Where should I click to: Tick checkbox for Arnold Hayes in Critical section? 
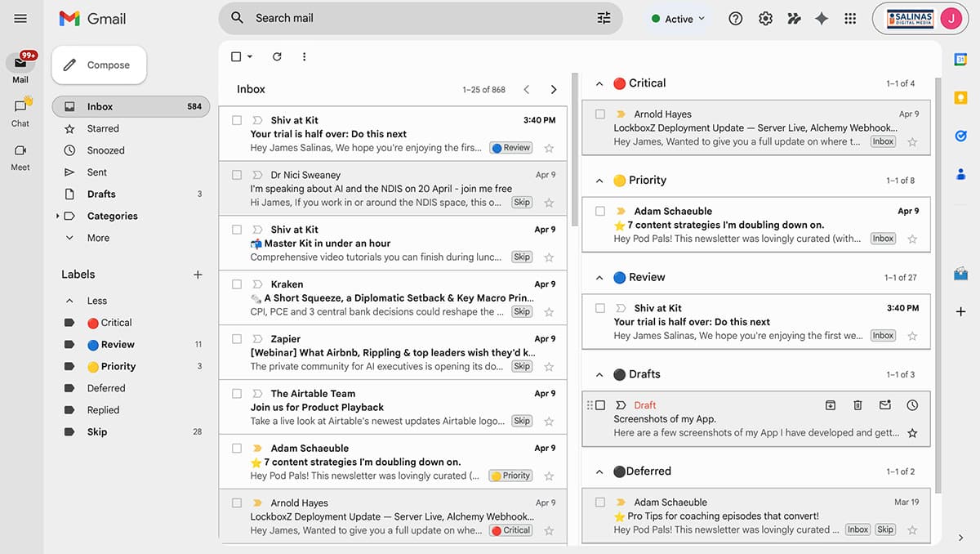coord(600,114)
